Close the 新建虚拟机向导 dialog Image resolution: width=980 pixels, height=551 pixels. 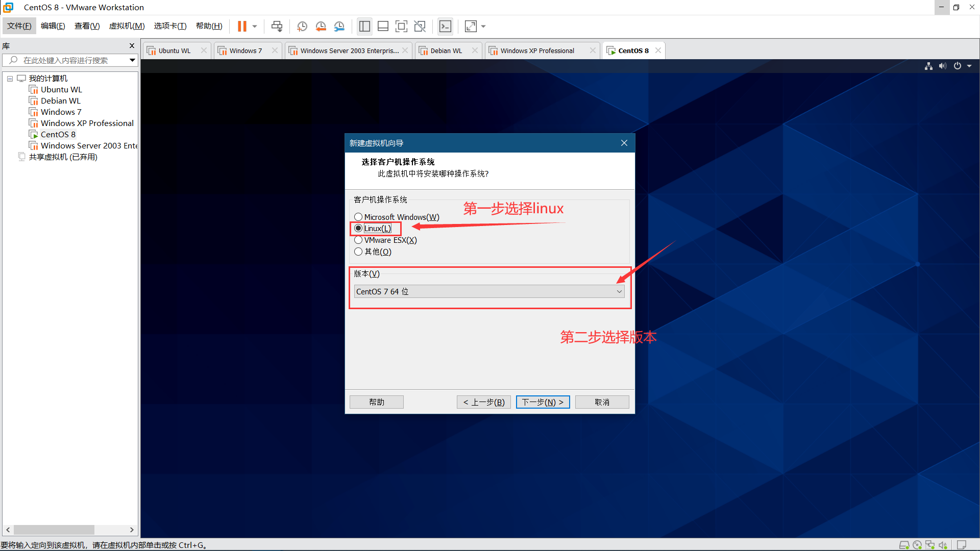click(x=624, y=143)
